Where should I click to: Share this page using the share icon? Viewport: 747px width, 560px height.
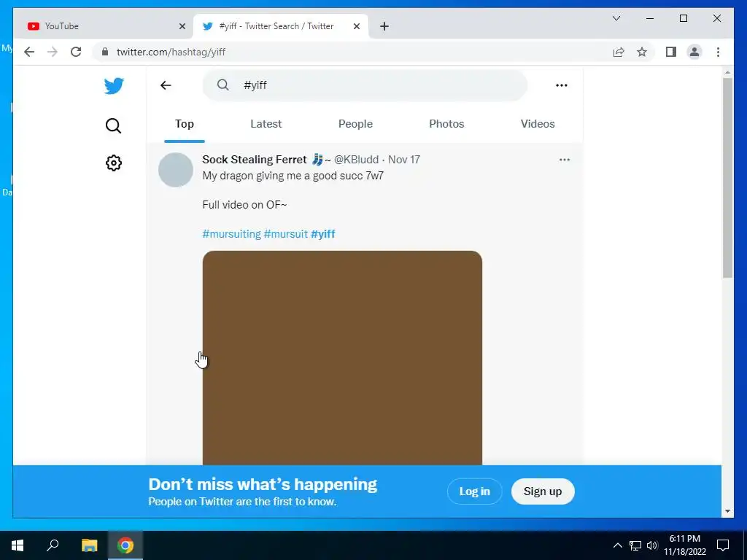(x=619, y=52)
